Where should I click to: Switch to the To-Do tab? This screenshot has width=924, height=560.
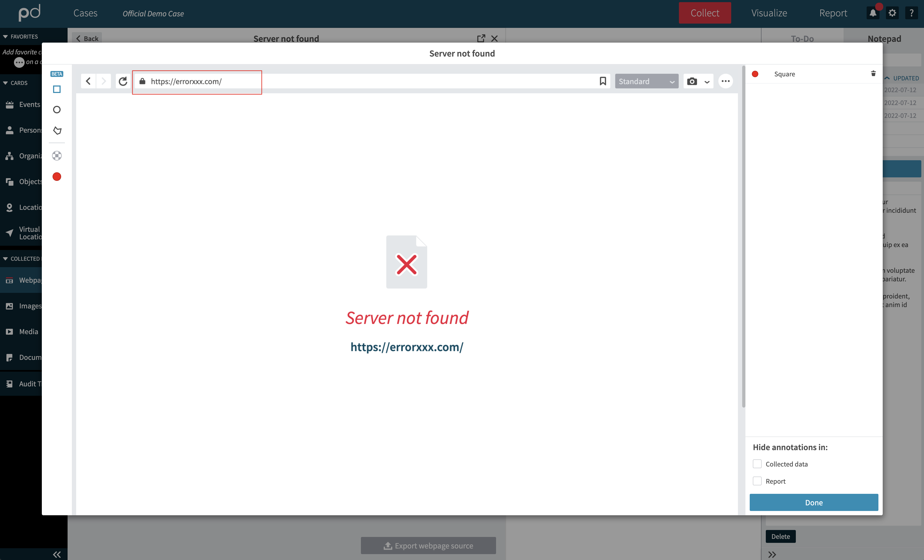pos(802,38)
